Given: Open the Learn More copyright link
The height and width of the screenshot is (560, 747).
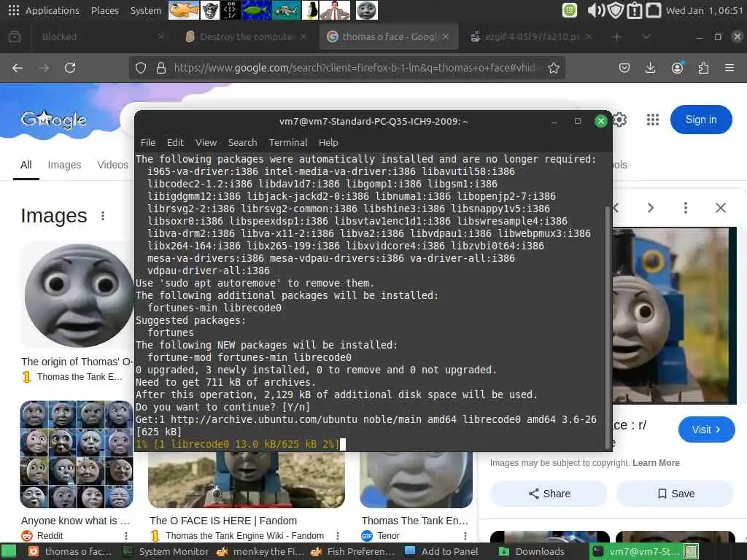Looking at the screenshot, I should click(656, 463).
